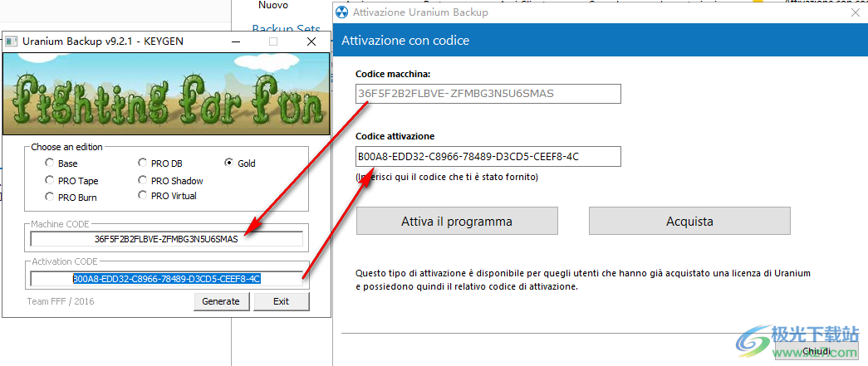Click the Acquista button
868x366 pixels.
click(689, 222)
